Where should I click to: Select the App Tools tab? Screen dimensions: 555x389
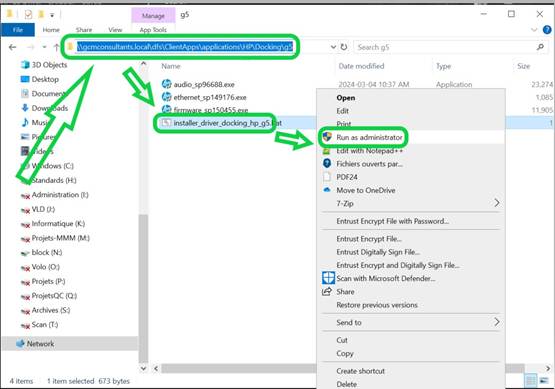153,30
